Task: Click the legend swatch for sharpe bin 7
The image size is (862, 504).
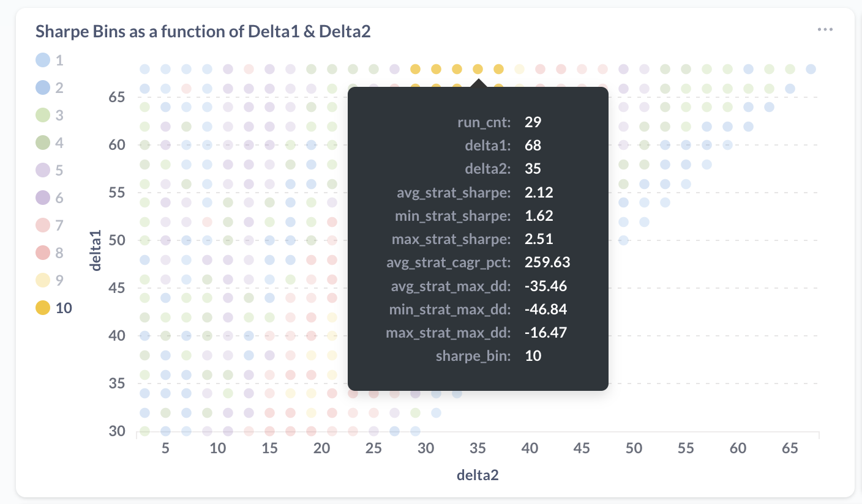Action: (42, 225)
